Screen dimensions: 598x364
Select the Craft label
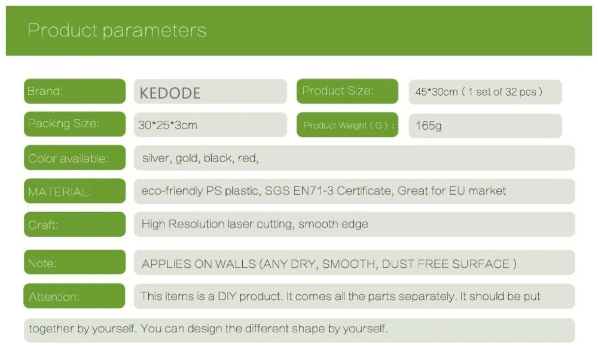75,224
